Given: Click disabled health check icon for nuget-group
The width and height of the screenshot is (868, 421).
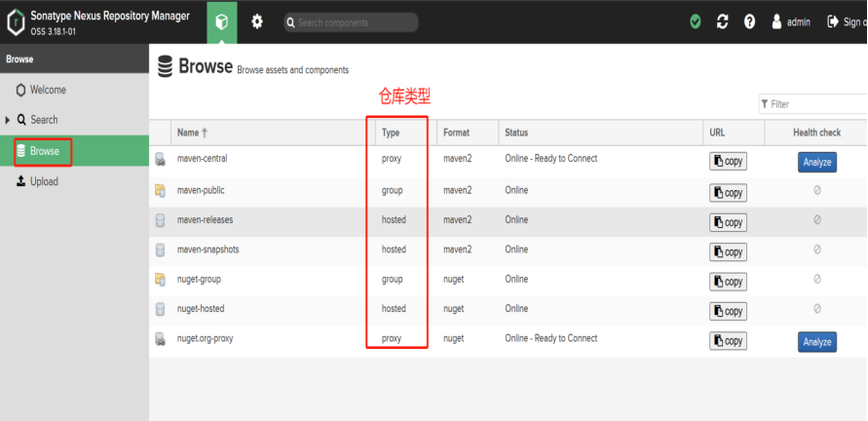Looking at the screenshot, I should point(817,279).
